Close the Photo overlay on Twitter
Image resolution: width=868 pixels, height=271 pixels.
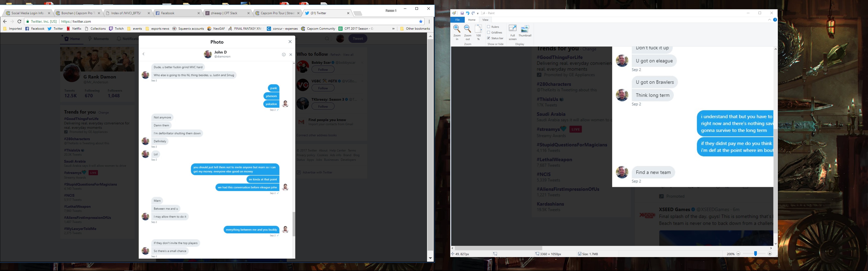pos(290,42)
